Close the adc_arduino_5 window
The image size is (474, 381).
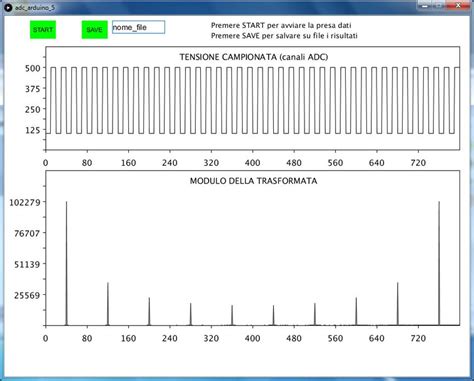[459, 6]
